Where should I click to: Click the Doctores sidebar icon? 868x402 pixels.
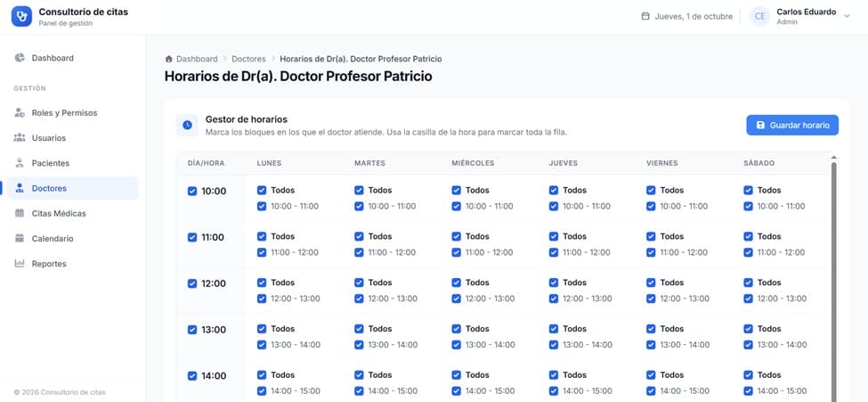point(20,188)
